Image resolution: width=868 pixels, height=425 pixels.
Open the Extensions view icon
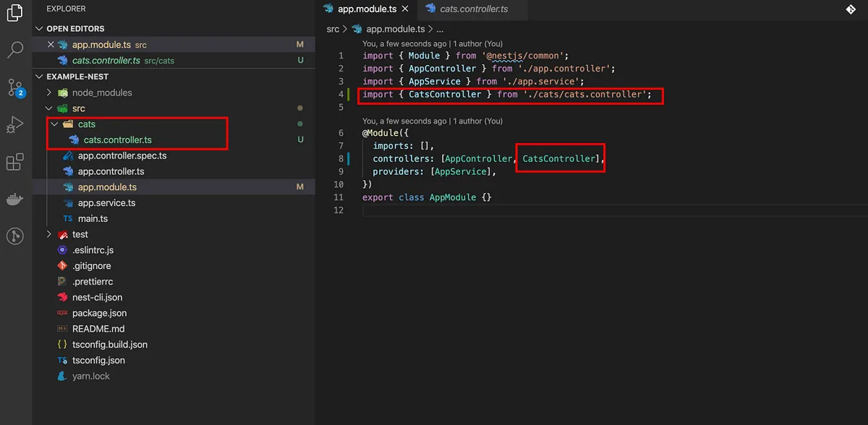pos(15,162)
